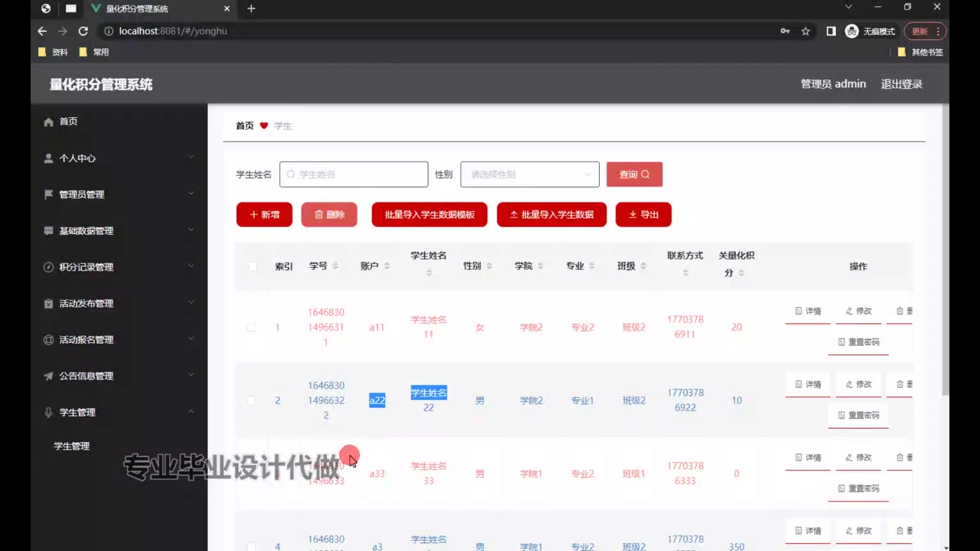Click the password key icon in address bar
Image resolution: width=980 pixels, height=551 pixels.
[x=785, y=31]
